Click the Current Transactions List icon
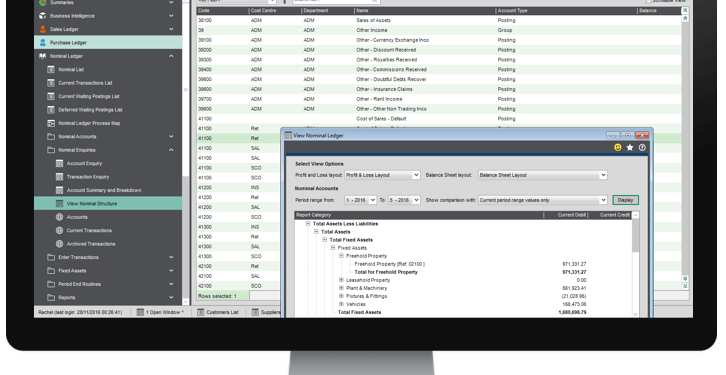Screen dimensions: 726x375 click(x=51, y=83)
